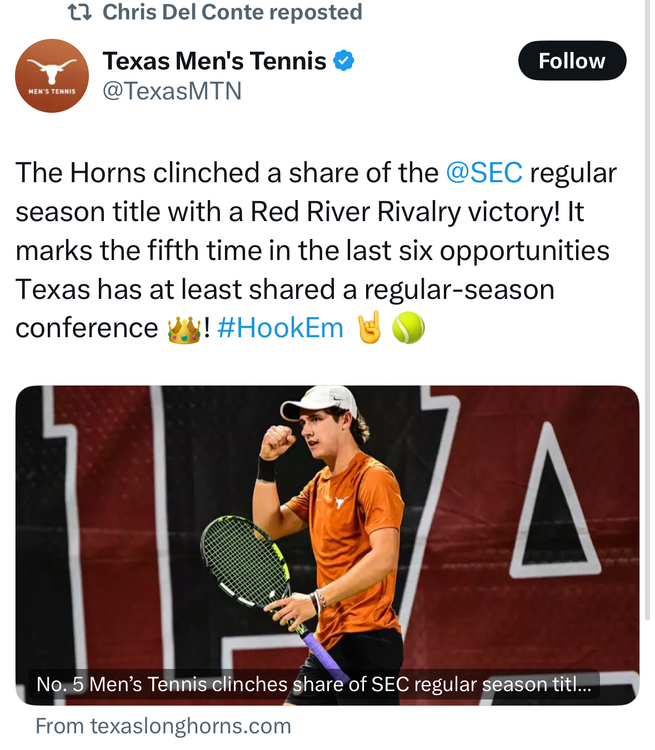
Task: Click the Texas Men's Tennis display name
Action: coord(214,61)
